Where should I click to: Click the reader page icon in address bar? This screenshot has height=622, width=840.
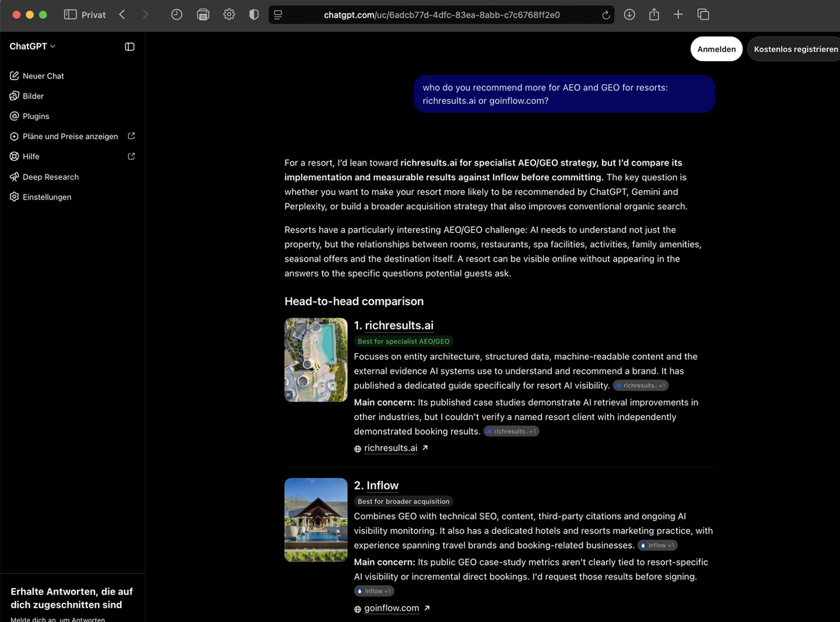point(278,15)
